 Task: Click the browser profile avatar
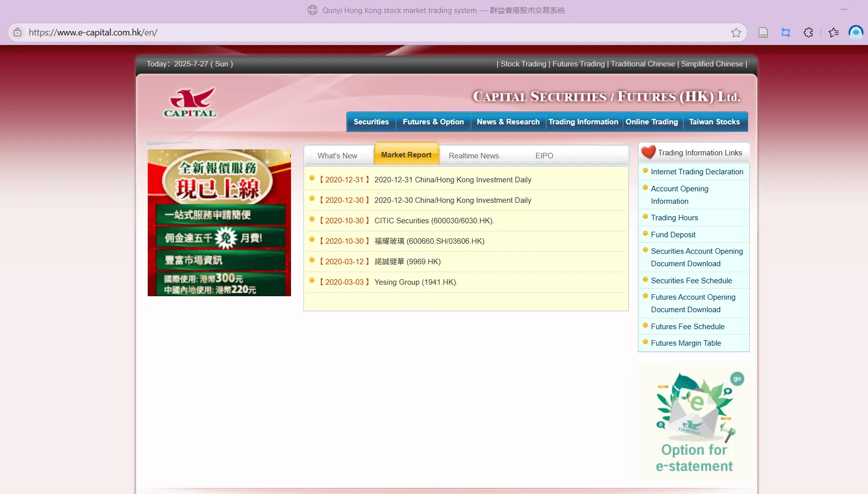(856, 32)
